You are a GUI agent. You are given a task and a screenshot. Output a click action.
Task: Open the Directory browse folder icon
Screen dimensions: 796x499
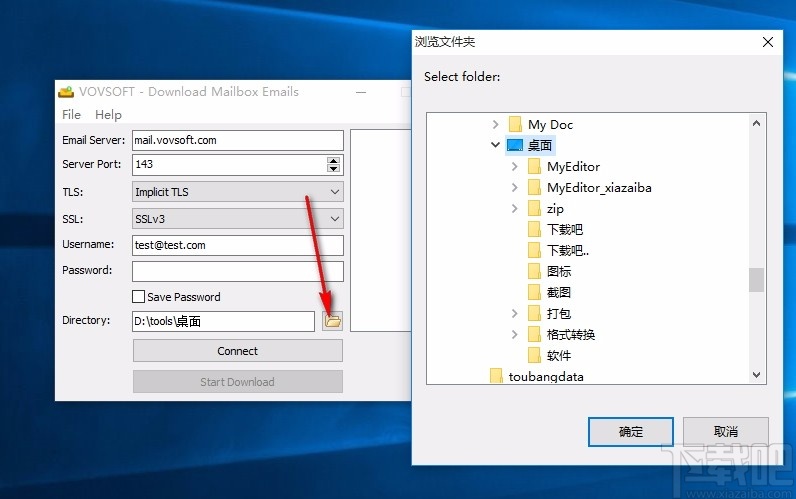click(333, 321)
